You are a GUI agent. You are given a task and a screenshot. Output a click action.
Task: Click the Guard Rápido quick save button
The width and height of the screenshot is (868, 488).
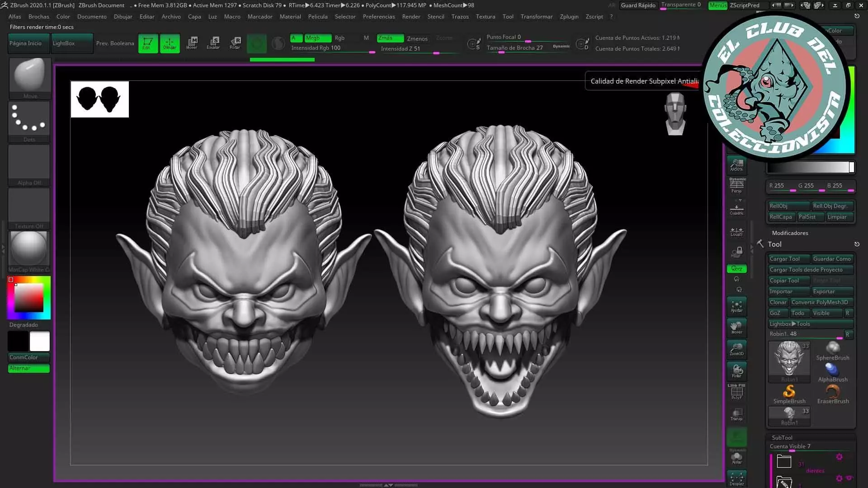tap(638, 5)
